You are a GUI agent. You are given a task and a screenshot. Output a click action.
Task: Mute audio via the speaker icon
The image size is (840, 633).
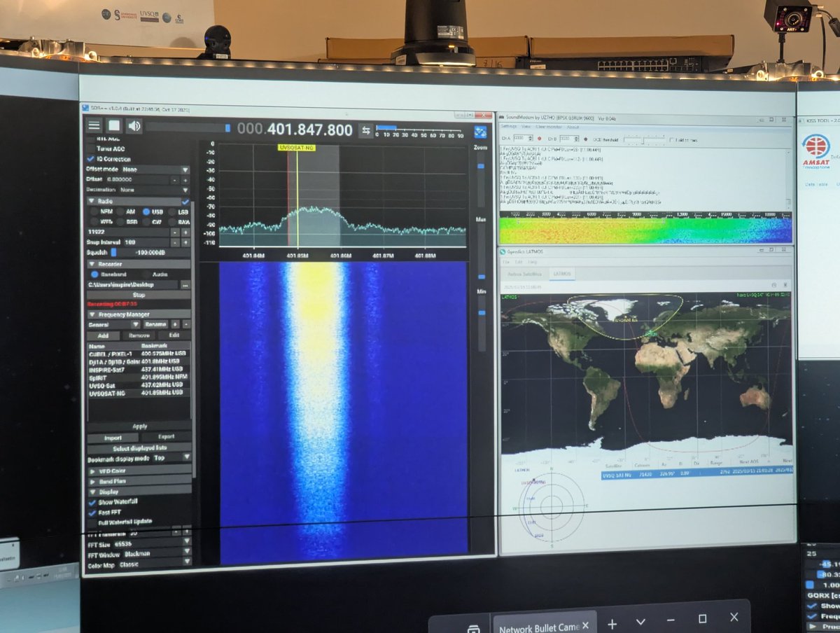pos(134,125)
